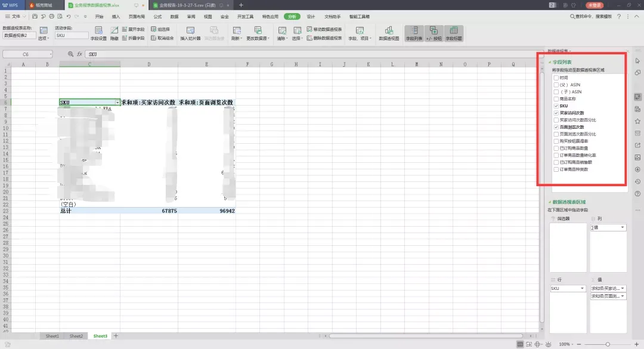This screenshot has height=349, width=644.
Task: Open a new document tab with plus
Action: click(241, 5)
